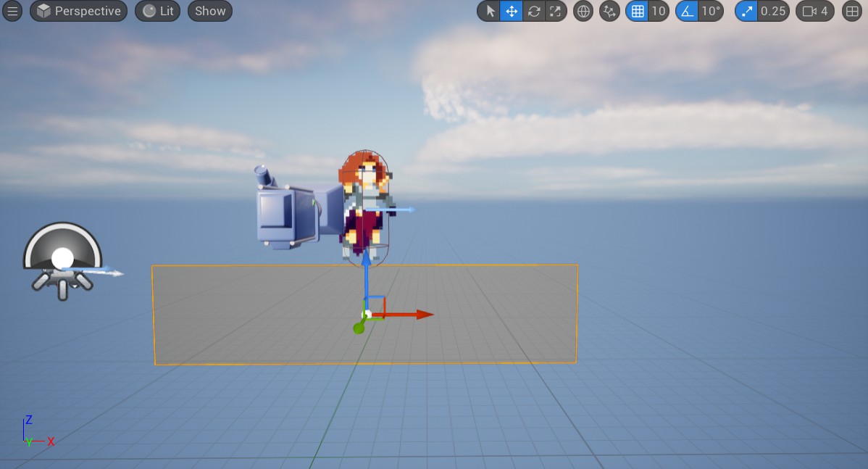This screenshot has height=469, width=868.
Task: Toggle world/local coordinate globe icon
Action: pos(583,11)
